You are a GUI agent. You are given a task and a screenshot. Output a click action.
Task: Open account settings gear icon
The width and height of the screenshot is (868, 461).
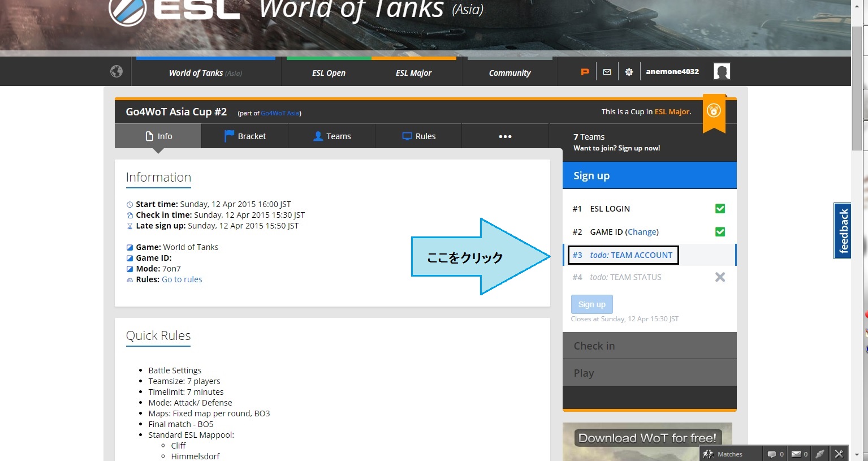coord(629,72)
